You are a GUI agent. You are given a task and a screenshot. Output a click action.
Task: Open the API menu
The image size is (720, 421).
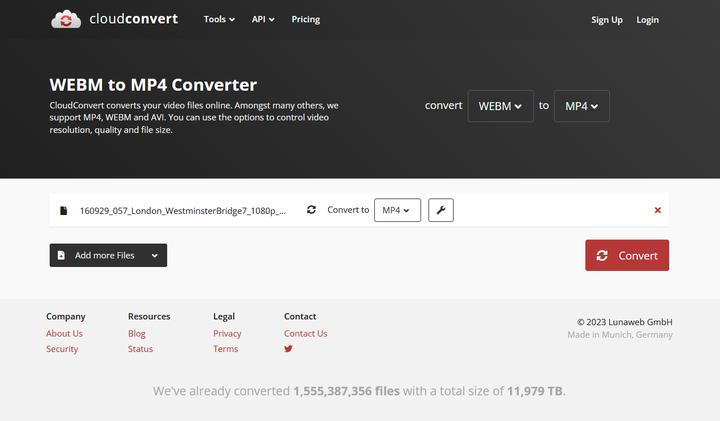[264, 19]
